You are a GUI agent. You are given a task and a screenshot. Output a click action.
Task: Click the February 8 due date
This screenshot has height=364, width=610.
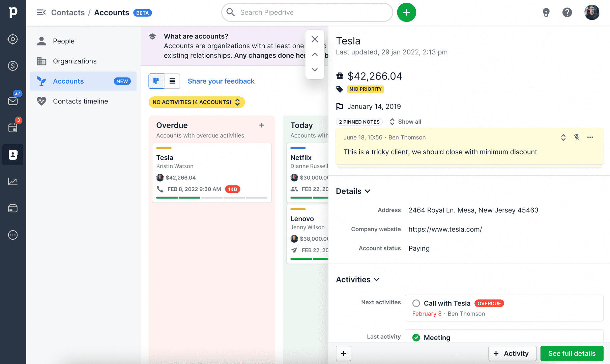pyautogui.click(x=427, y=314)
